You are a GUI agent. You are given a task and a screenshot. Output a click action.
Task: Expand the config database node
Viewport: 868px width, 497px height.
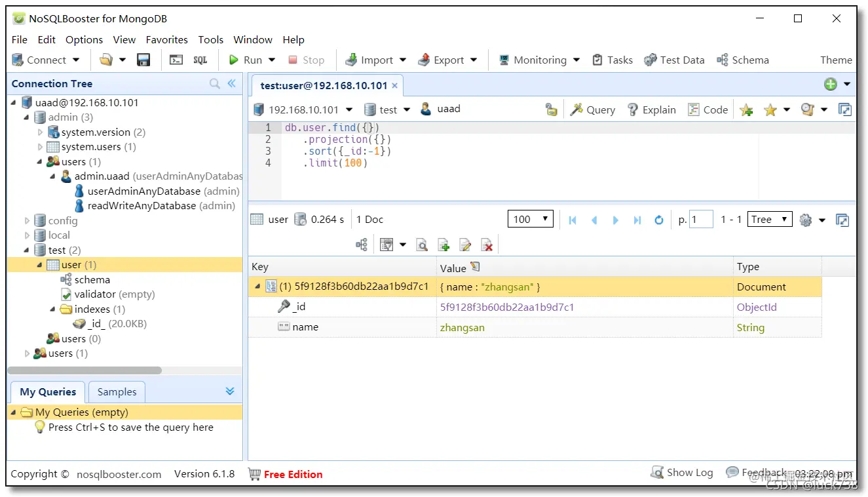[x=27, y=221]
